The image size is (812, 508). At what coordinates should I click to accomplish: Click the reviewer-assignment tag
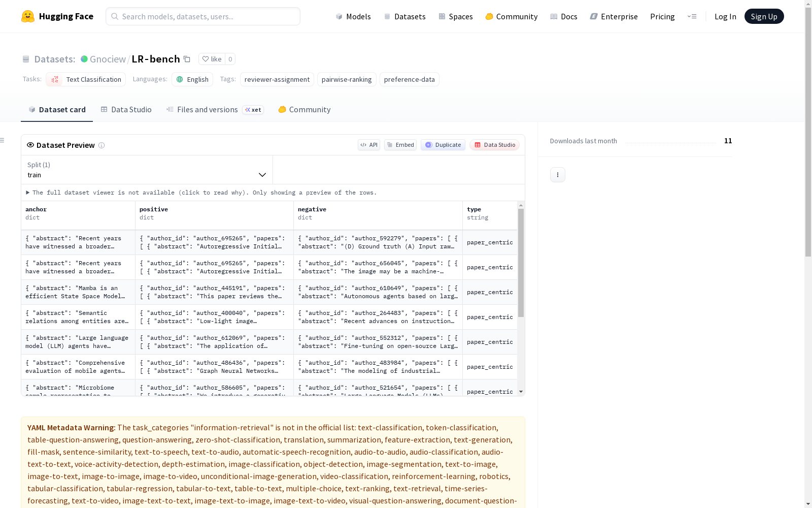277,79
